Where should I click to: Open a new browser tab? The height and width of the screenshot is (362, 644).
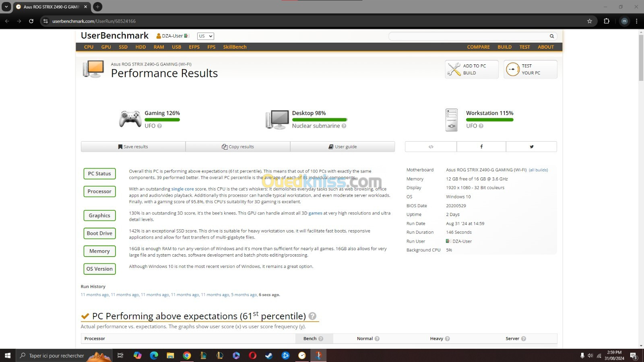pos(97,6)
